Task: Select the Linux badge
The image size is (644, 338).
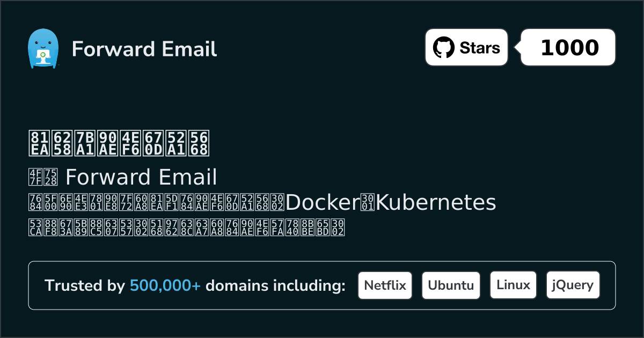Action: [x=513, y=285]
